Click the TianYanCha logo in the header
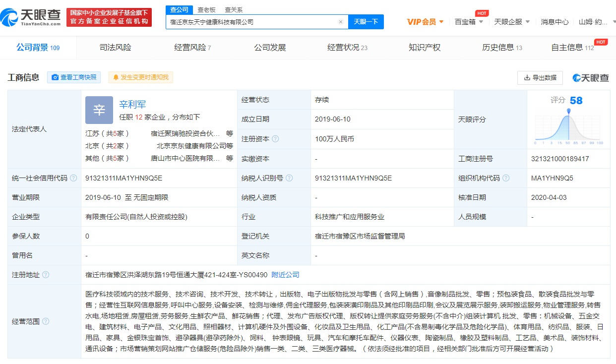This screenshot has height=364, width=616. click(31, 17)
